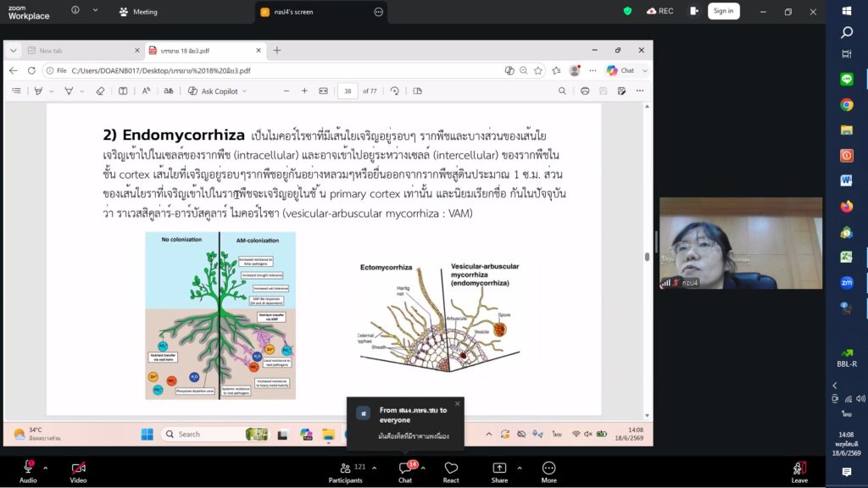Screen dimensions: 868x488
Task: Click Share screen in Zoom
Action: point(499,472)
